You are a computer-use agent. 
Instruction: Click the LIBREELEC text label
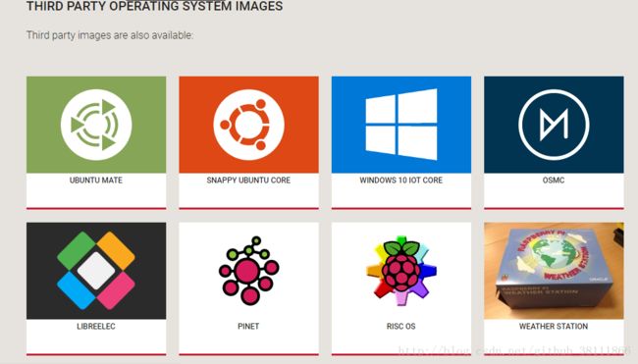(x=96, y=326)
